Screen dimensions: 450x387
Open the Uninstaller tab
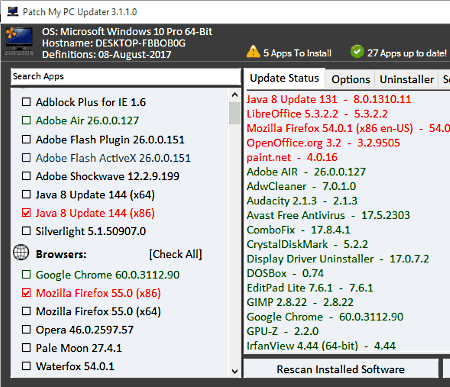point(407,79)
